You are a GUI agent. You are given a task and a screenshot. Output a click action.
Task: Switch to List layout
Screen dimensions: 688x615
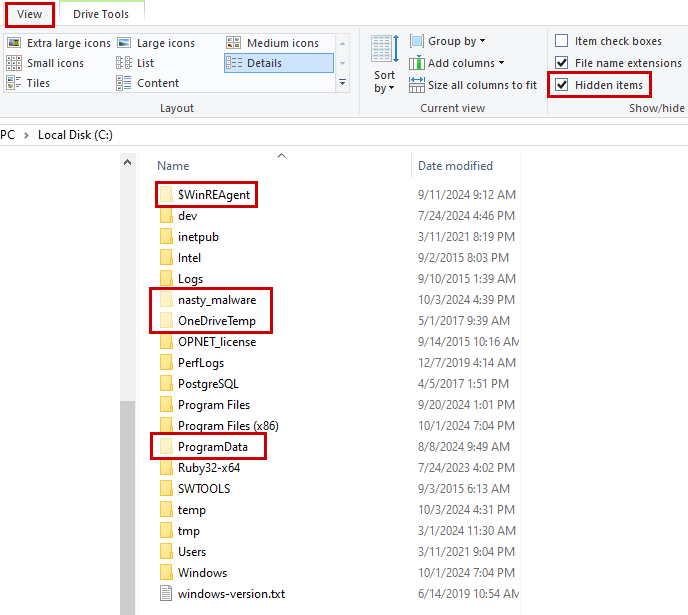(x=136, y=63)
